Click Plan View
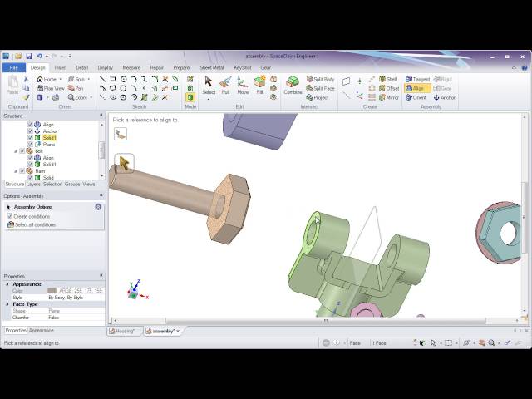Viewport: 532px width, 399px height. tap(50, 88)
